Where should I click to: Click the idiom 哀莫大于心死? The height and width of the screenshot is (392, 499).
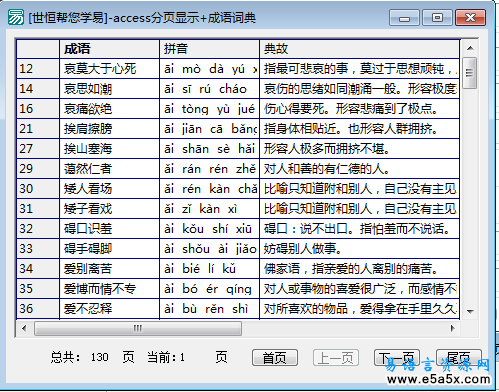(x=109, y=69)
